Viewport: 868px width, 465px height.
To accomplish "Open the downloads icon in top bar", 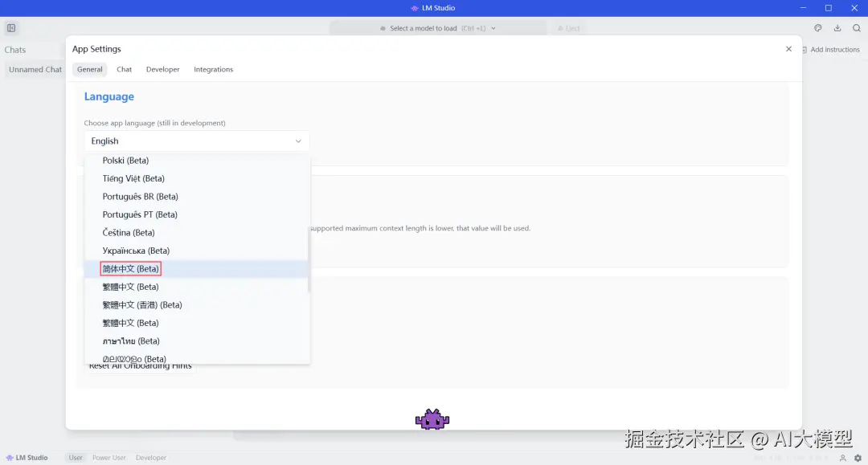I will click(837, 28).
